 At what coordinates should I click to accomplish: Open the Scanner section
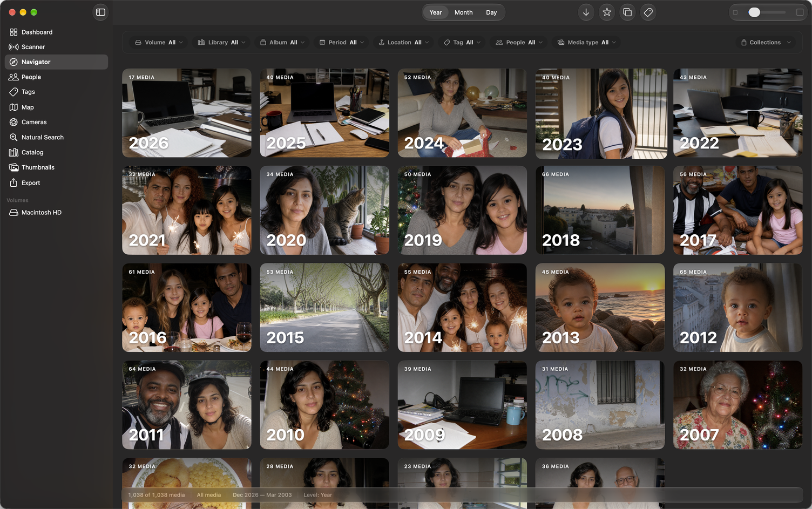tap(56, 47)
